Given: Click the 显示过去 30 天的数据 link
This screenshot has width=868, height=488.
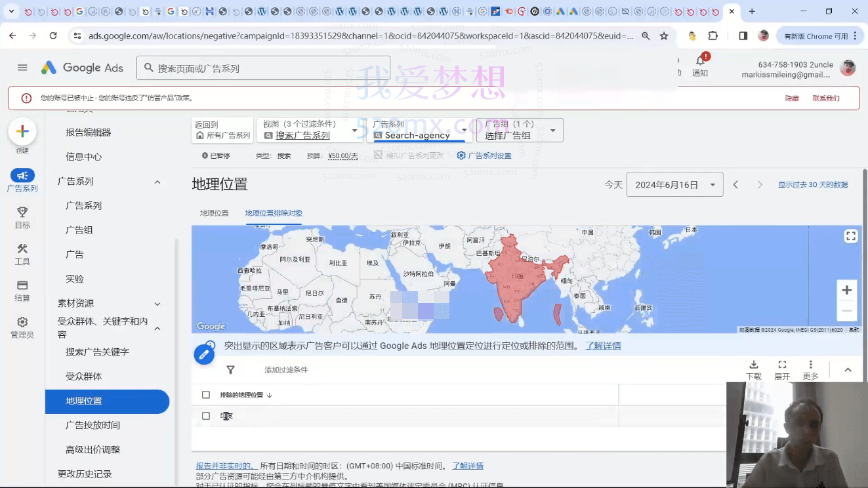Looking at the screenshot, I should point(812,185).
